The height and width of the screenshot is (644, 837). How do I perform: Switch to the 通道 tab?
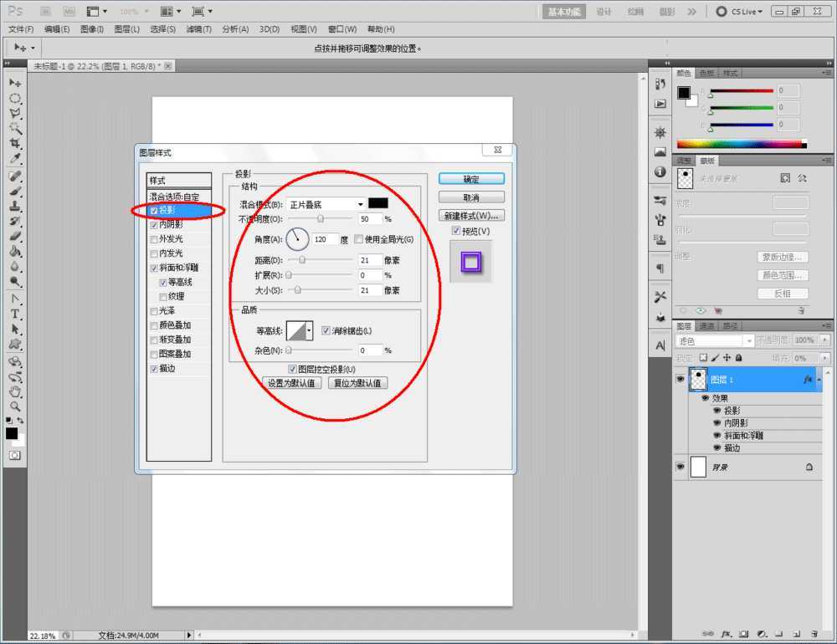click(707, 326)
